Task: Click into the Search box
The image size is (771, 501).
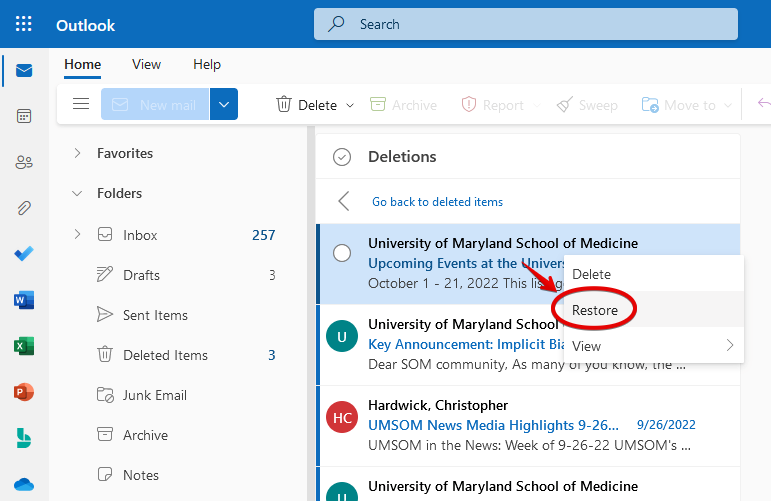Action: [540, 24]
